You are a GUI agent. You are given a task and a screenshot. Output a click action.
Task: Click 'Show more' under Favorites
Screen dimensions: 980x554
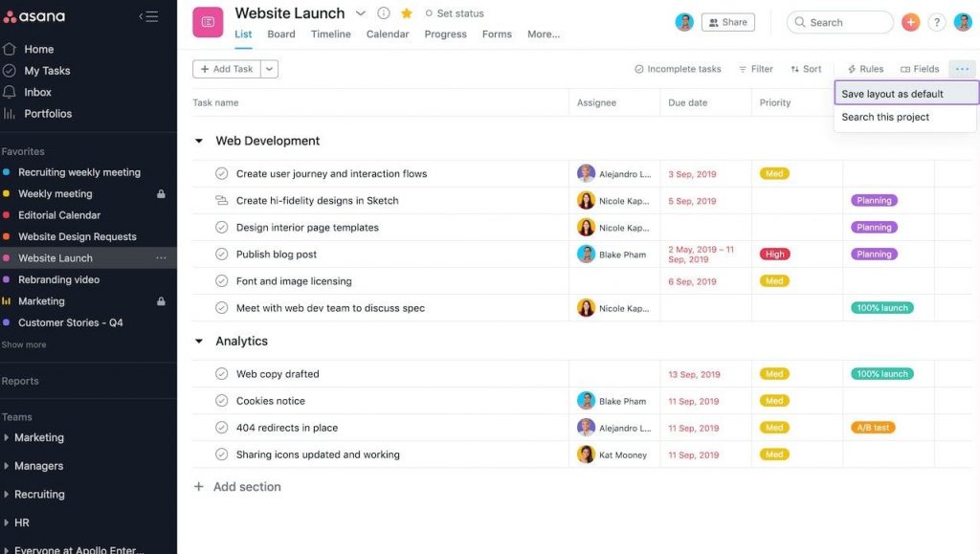click(24, 344)
